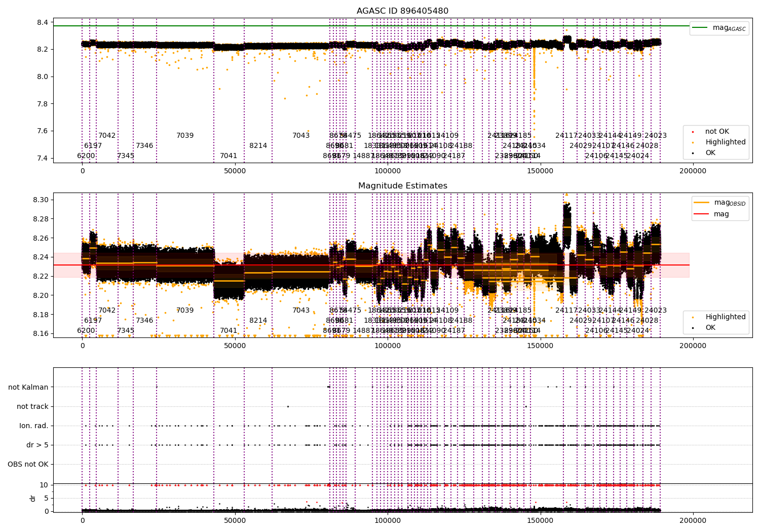
Task: Click y-tick '7.8' on the top plot
Action: click(x=43, y=104)
